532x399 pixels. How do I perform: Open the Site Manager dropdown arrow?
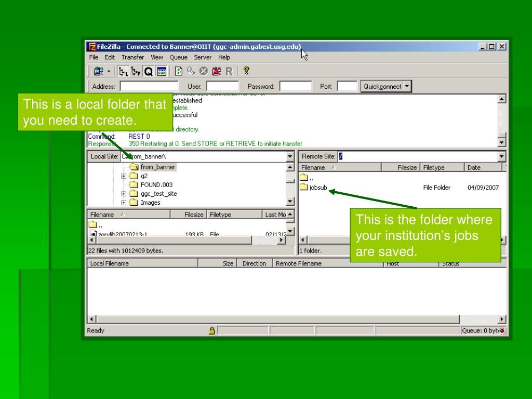tap(109, 71)
